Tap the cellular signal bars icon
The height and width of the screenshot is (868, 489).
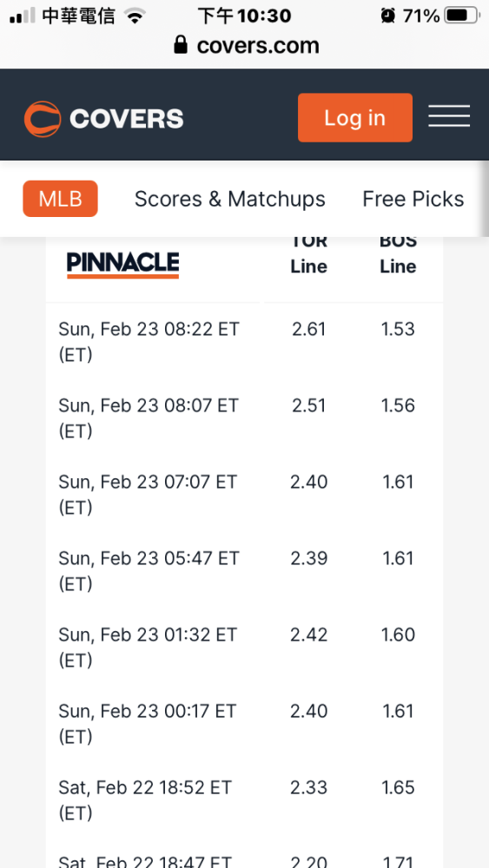pyautogui.click(x=23, y=16)
